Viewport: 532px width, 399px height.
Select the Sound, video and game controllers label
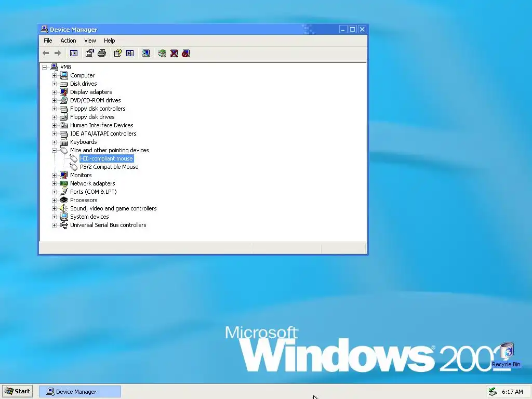click(x=113, y=208)
